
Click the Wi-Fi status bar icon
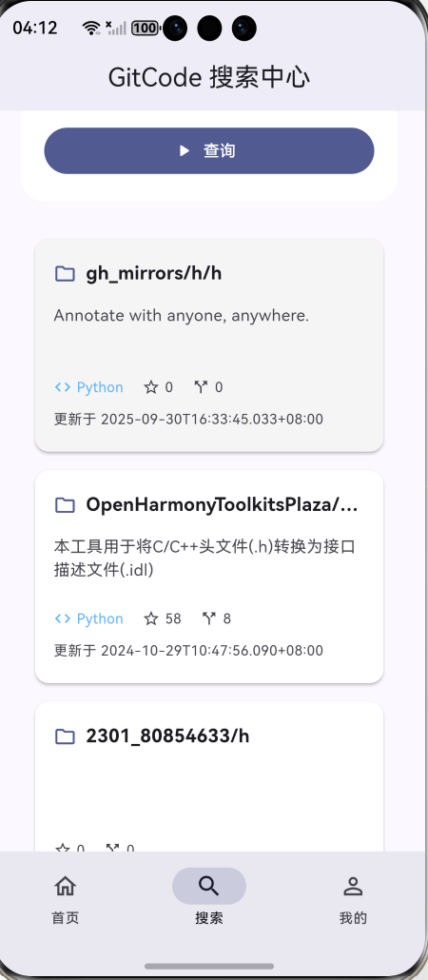pos(91,28)
